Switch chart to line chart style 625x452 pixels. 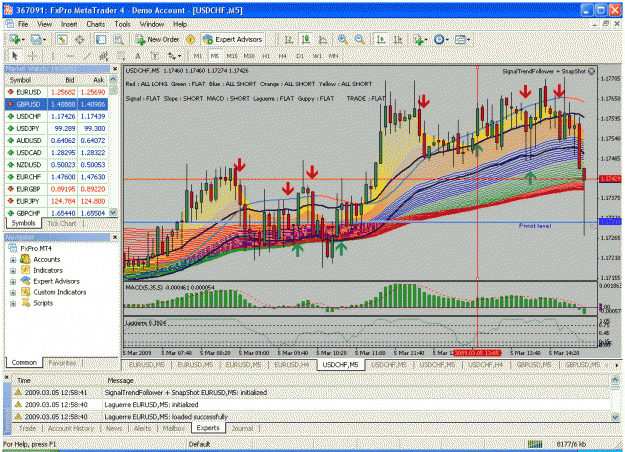point(323,39)
